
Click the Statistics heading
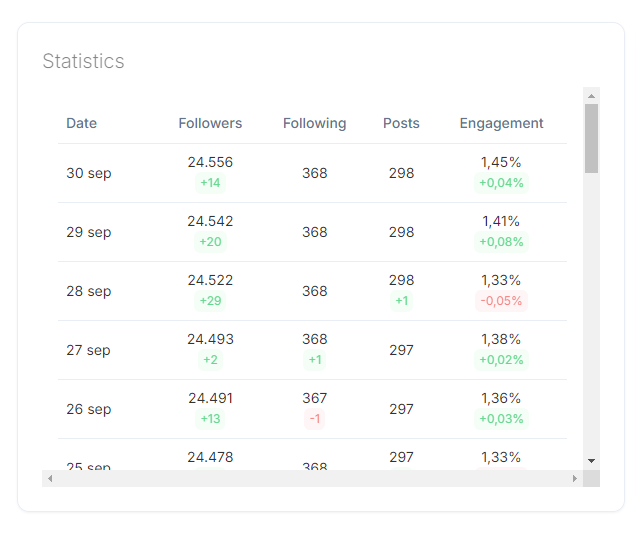[84, 61]
